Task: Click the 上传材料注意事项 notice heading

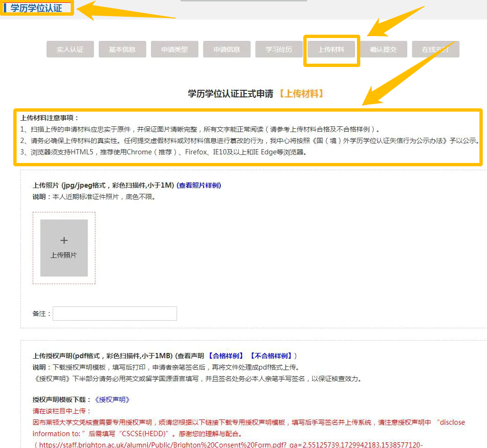Action: pos(49,118)
